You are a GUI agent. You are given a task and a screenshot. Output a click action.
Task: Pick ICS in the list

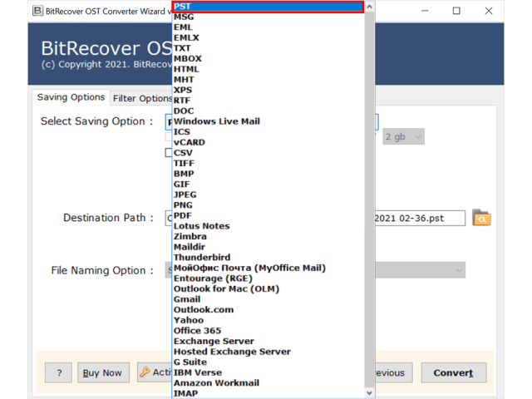pyautogui.click(x=268, y=132)
